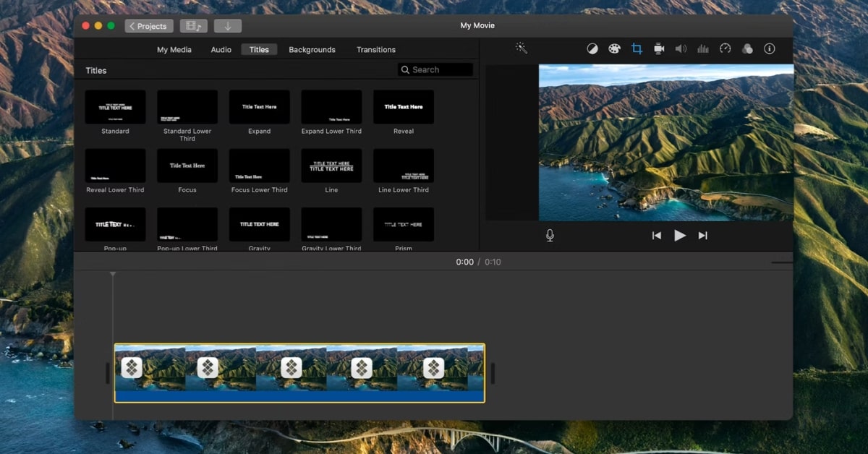The width and height of the screenshot is (868, 454).
Task: Choose the Line Lower Third title
Action: point(404,166)
